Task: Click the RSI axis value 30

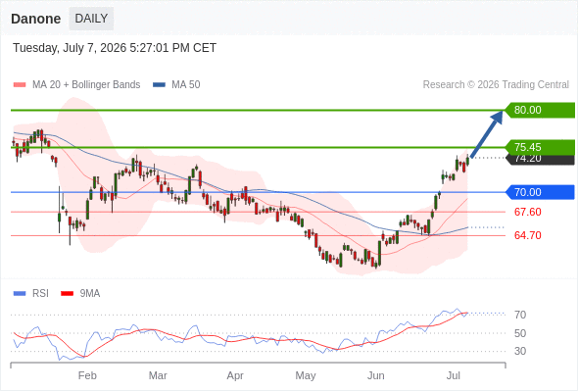Action: [520, 351]
